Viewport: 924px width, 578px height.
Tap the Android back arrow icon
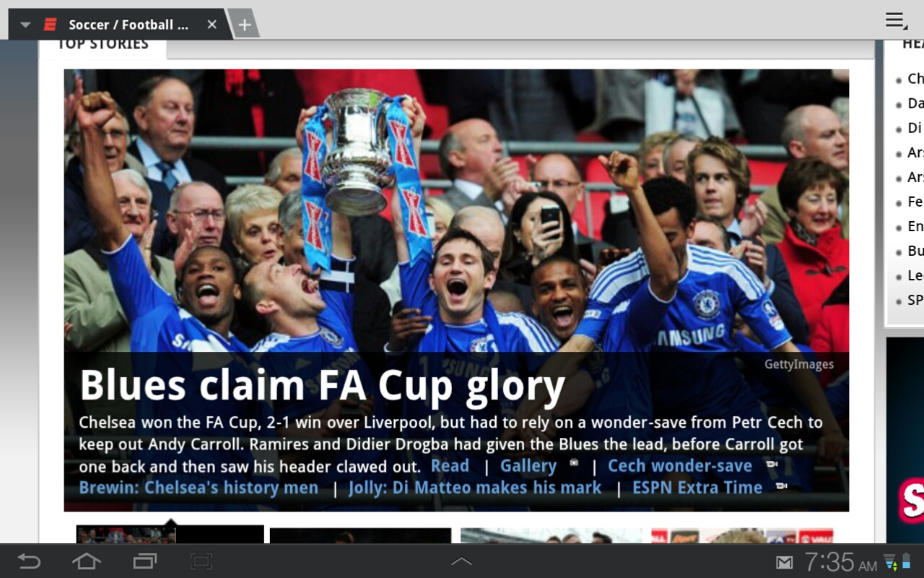(29, 561)
